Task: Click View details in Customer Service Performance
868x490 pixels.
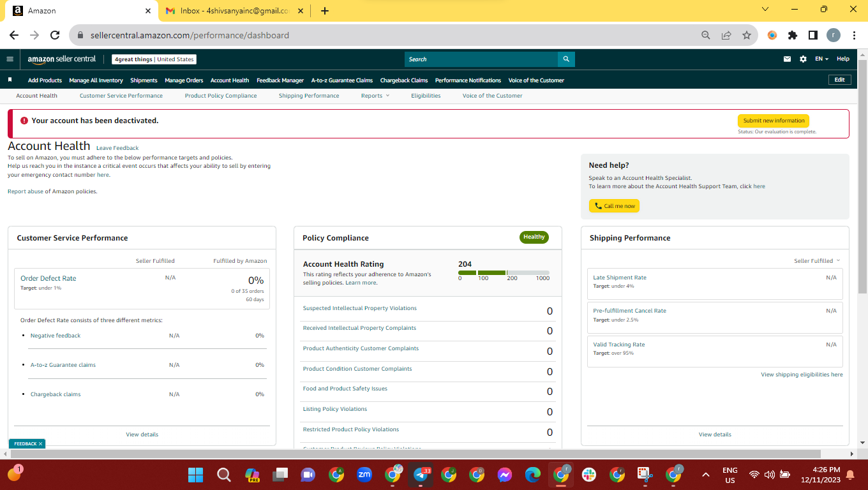Action: coord(142,434)
